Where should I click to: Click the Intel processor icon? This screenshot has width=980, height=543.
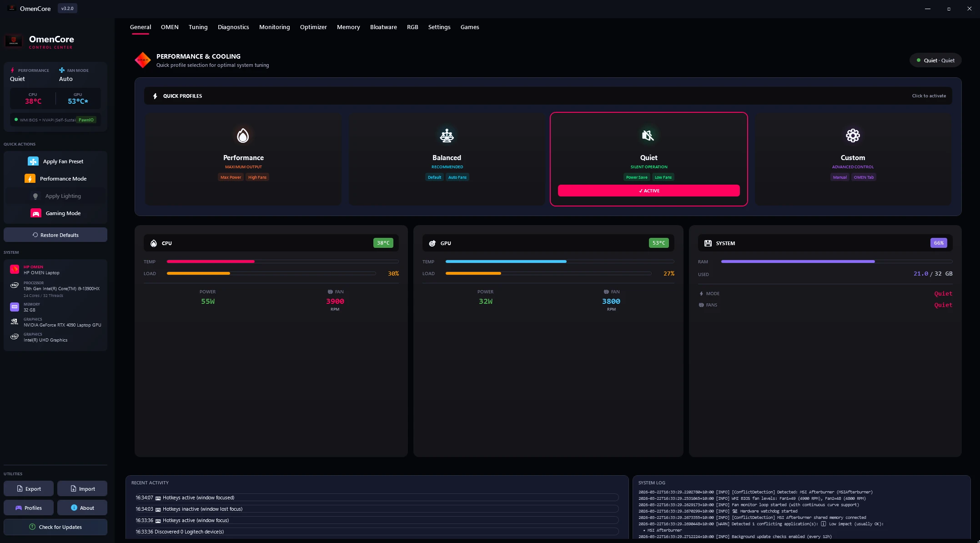tap(15, 286)
